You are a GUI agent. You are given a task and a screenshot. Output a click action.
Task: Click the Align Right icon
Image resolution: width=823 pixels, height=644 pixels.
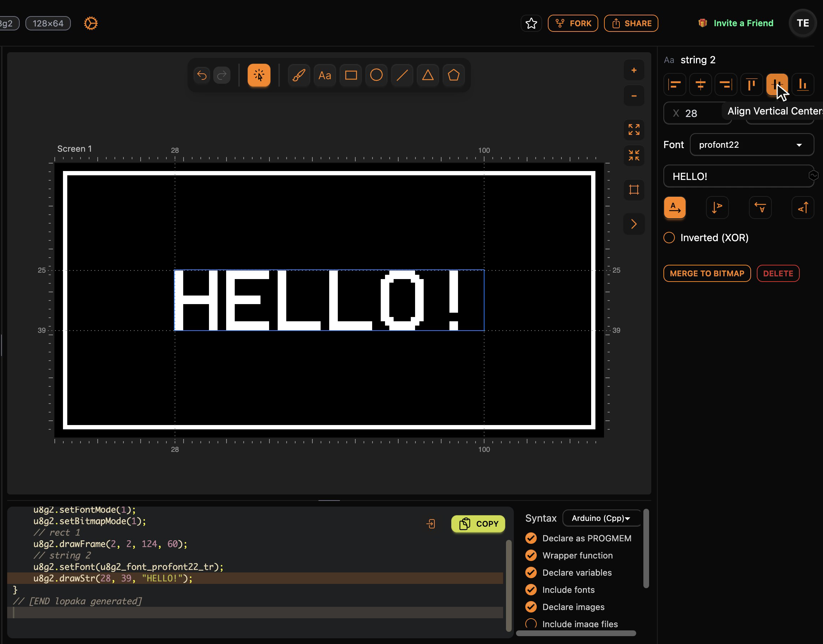coord(726,84)
